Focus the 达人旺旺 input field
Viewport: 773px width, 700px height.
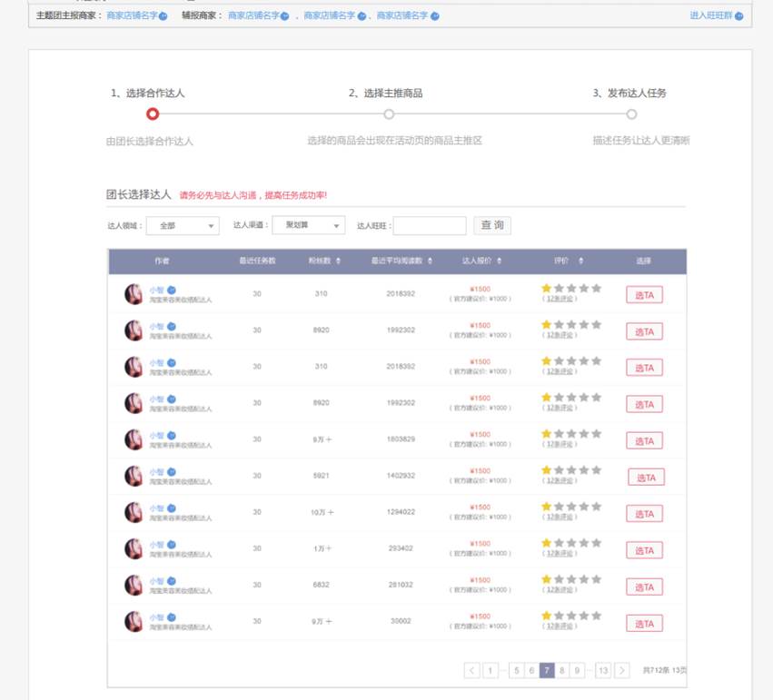tap(430, 225)
